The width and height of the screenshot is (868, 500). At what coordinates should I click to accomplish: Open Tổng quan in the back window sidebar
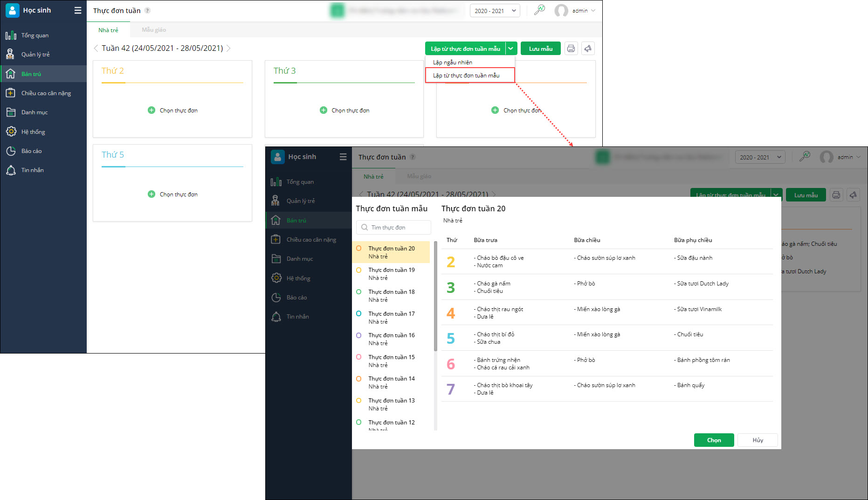[x=34, y=35]
